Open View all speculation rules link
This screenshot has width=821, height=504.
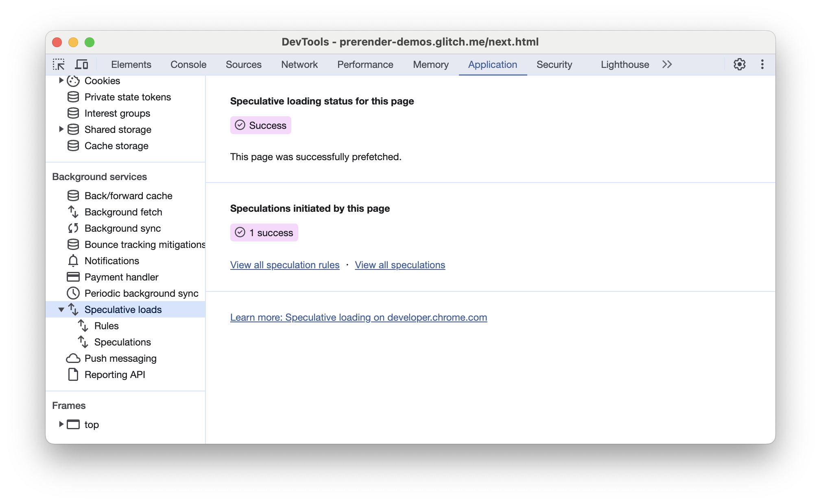tap(284, 265)
